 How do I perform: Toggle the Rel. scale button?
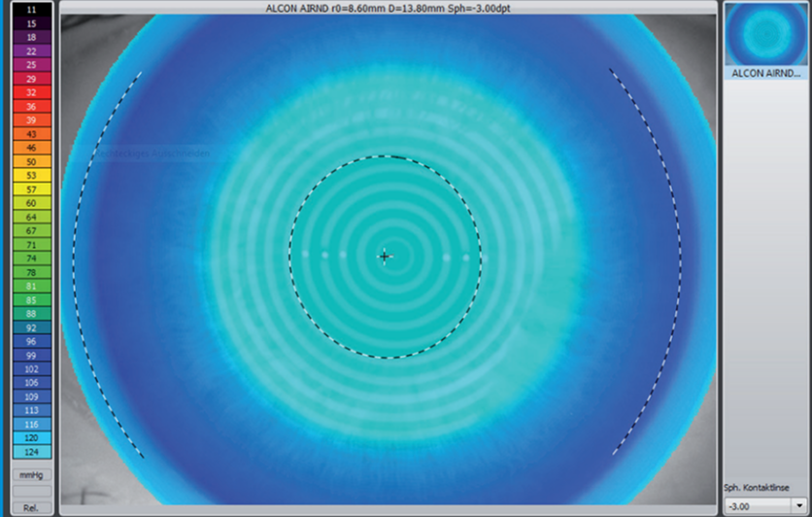tap(32, 507)
